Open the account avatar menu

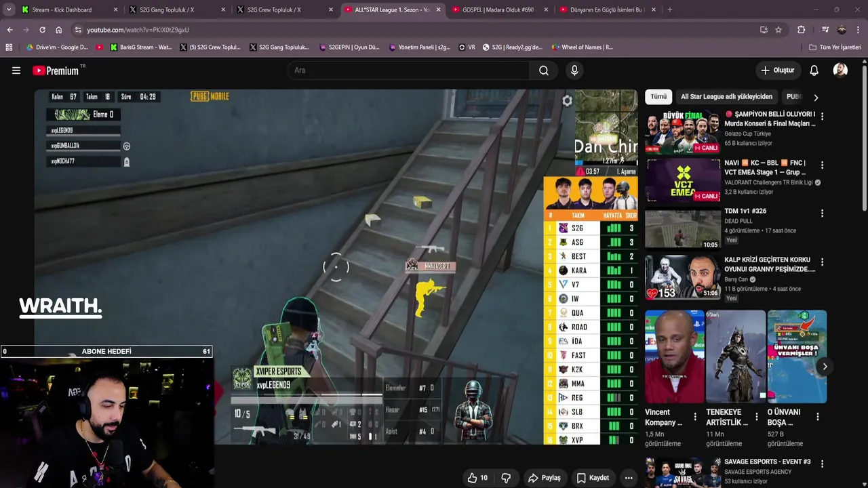[840, 70]
